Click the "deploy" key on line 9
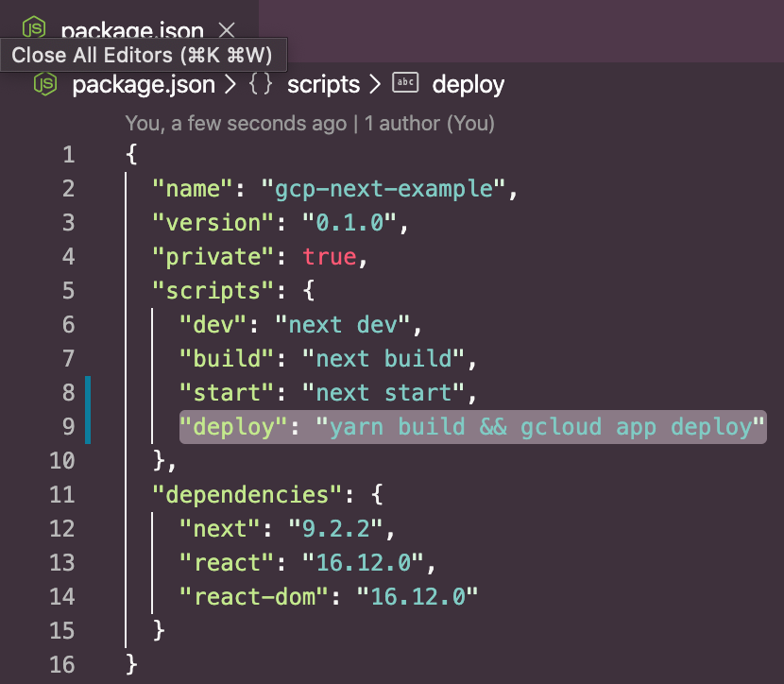784x684 pixels. pos(233,427)
